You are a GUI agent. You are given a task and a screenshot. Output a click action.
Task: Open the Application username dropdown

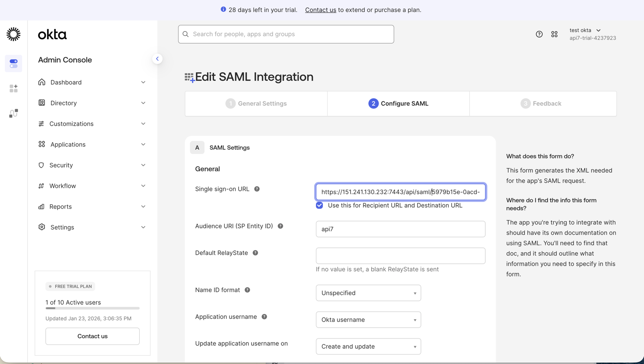tap(368, 320)
